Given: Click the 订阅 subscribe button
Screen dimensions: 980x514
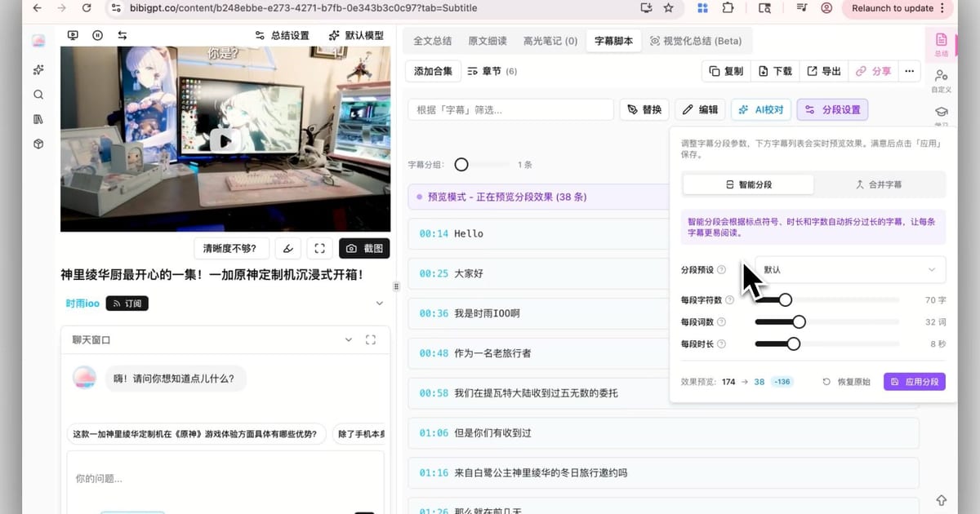Looking at the screenshot, I should pyautogui.click(x=127, y=304).
